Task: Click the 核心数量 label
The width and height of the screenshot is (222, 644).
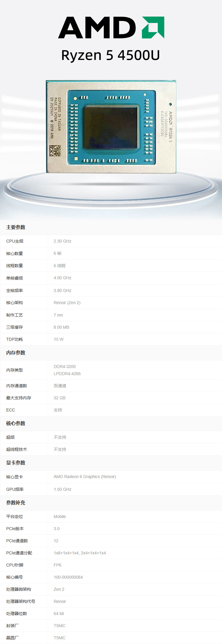Action: click(15, 254)
